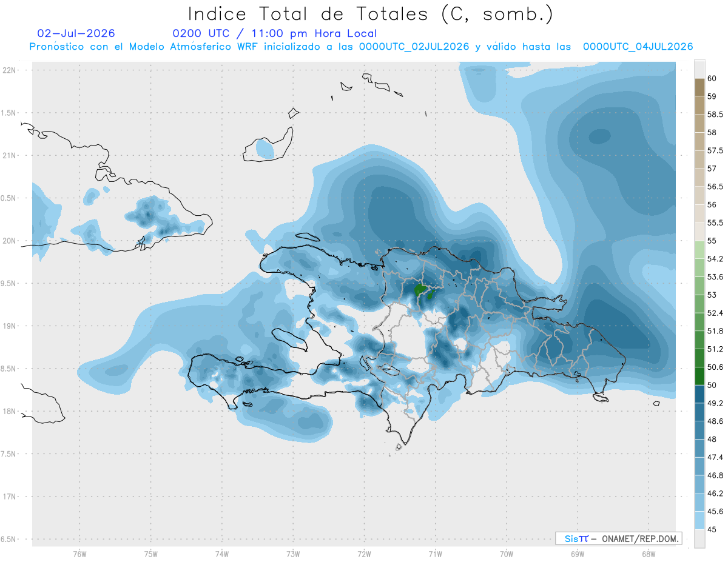Select the date label '02-Jul-2026'
Viewport: 728px width, 562px height.
76,34
